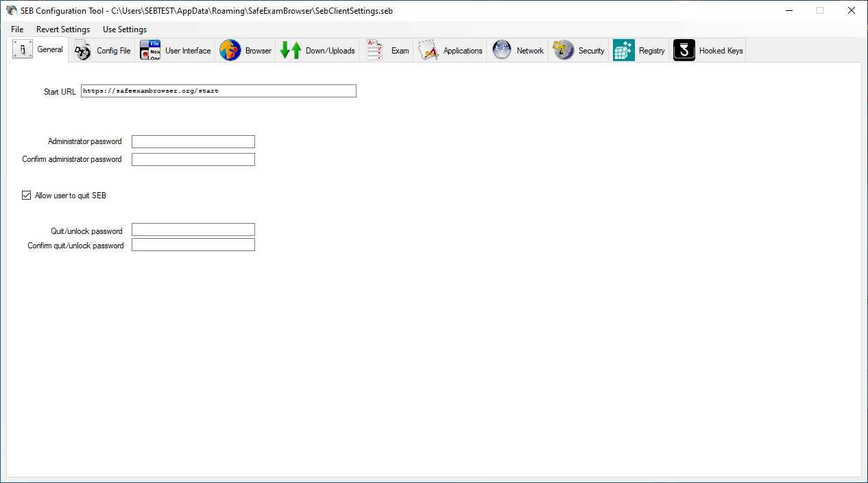Switch to the Security tab label
The height and width of the screenshot is (483, 868).
[592, 51]
